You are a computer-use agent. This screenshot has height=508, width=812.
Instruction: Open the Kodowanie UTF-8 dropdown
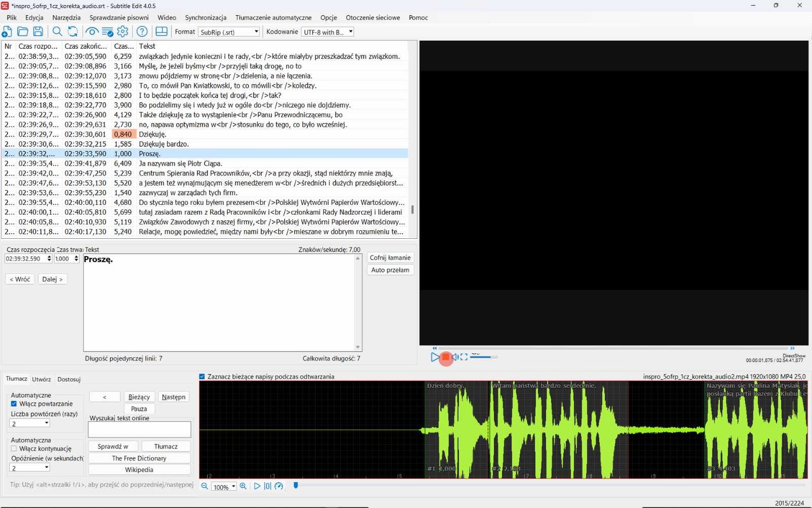[327, 31]
